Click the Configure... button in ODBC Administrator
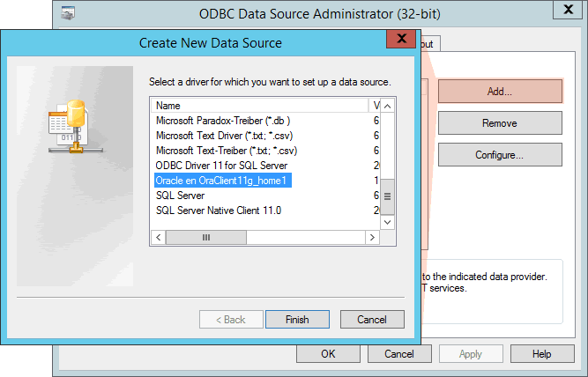 point(500,155)
